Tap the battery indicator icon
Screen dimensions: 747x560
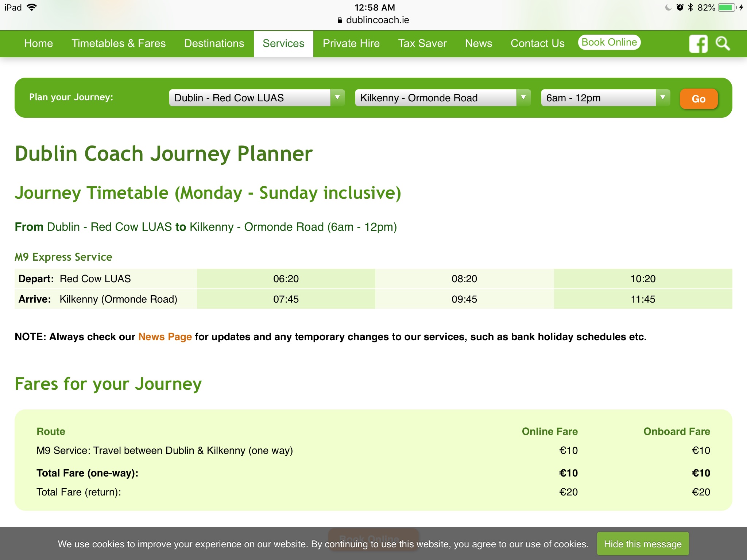pos(727,7)
